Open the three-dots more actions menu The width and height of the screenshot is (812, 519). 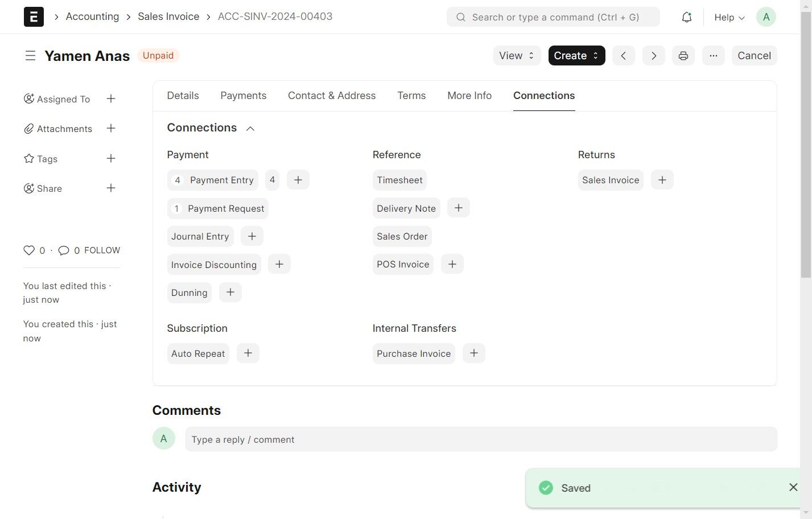pyautogui.click(x=713, y=56)
